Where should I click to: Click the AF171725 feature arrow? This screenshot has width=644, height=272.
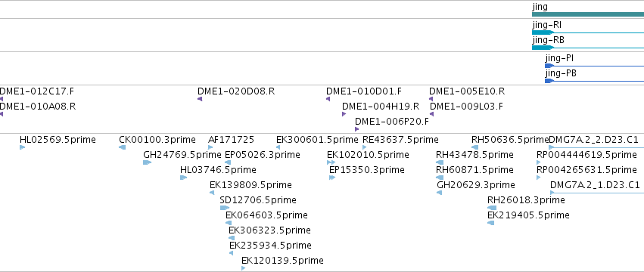coord(210,147)
